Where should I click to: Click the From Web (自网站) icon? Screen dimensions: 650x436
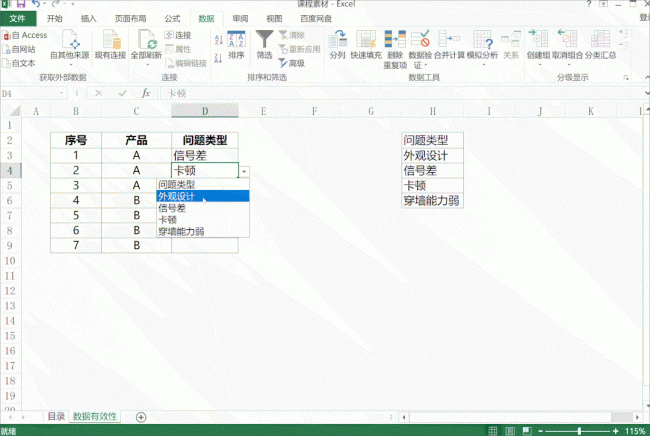coord(7,50)
